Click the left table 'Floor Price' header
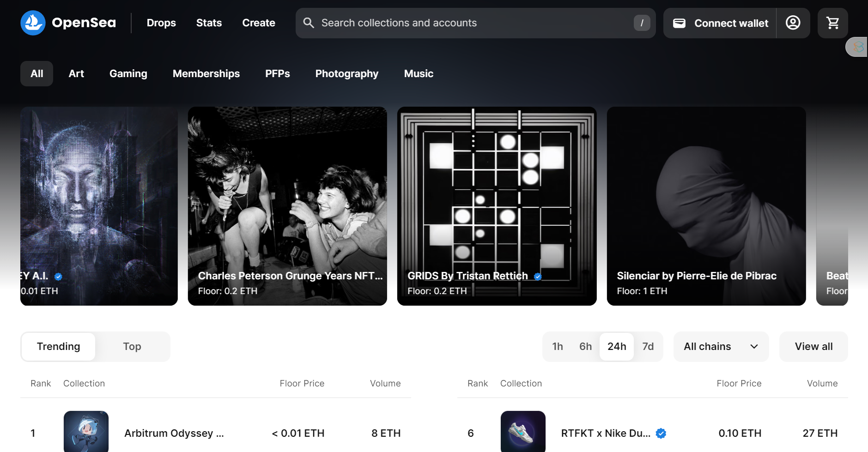 (302, 383)
